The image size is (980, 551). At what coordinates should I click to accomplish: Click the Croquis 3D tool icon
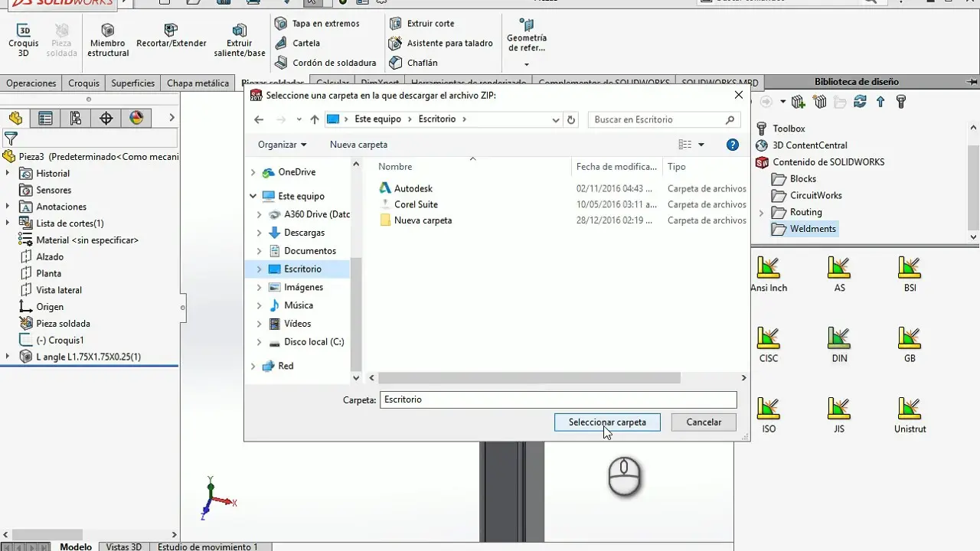point(24,31)
